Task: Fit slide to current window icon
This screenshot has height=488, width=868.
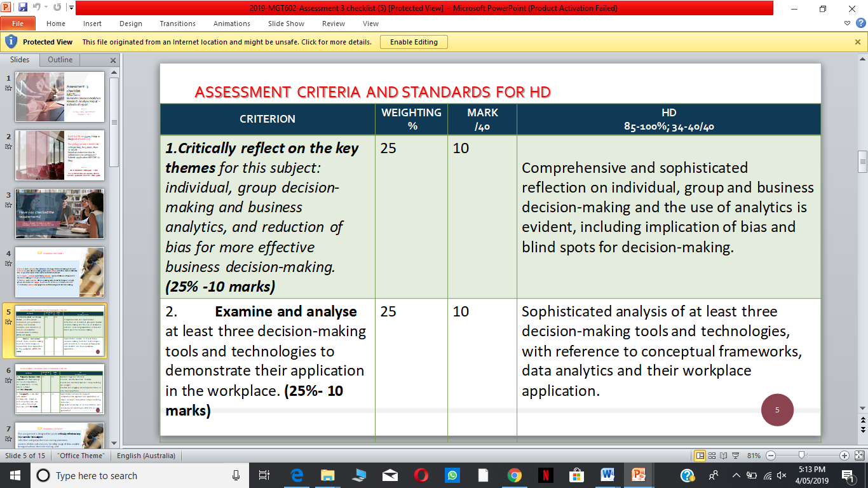Action: pyautogui.click(x=858, y=456)
